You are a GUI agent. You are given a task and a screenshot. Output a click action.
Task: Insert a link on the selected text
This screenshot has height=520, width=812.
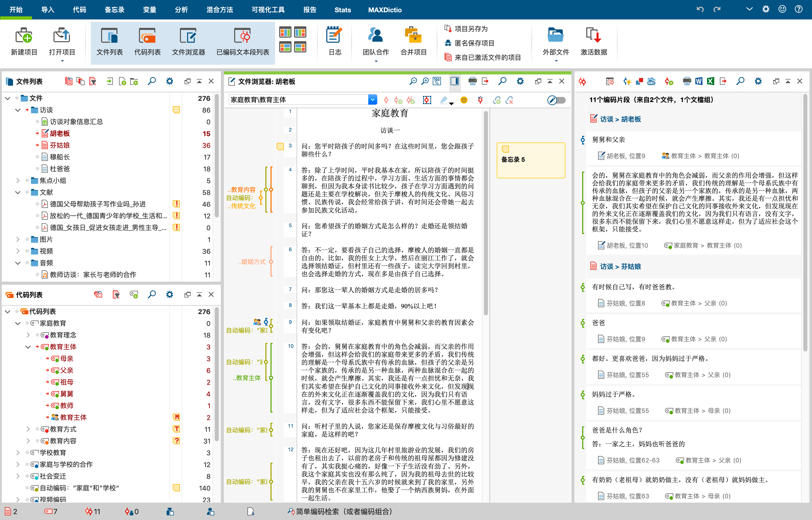[496, 100]
